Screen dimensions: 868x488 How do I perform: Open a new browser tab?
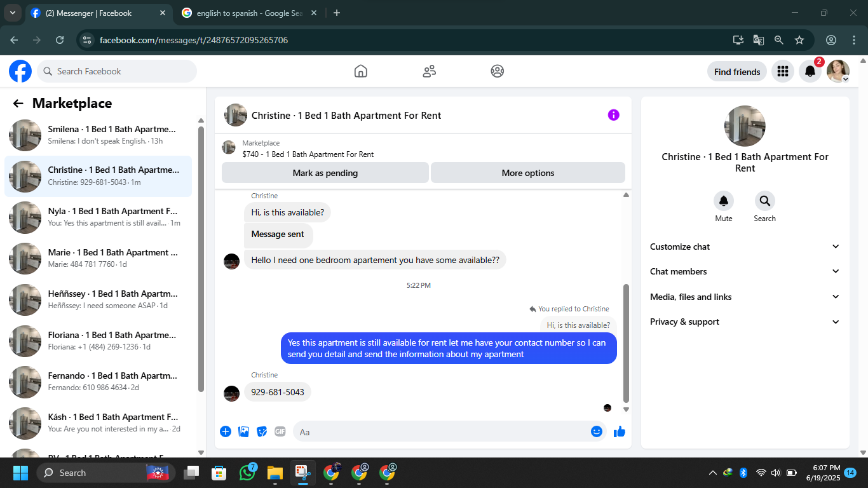point(337,13)
